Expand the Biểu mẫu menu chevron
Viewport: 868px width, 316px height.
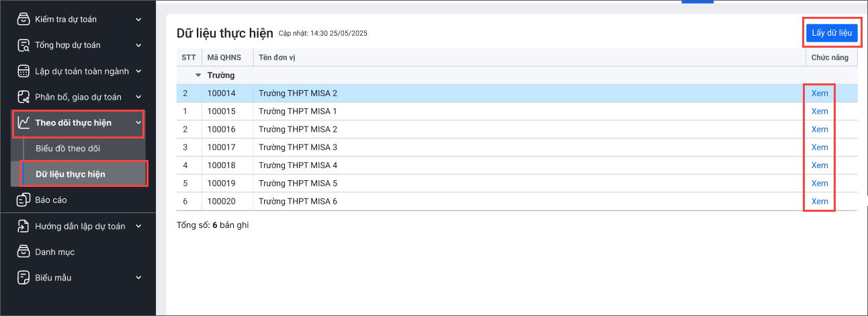(x=138, y=278)
